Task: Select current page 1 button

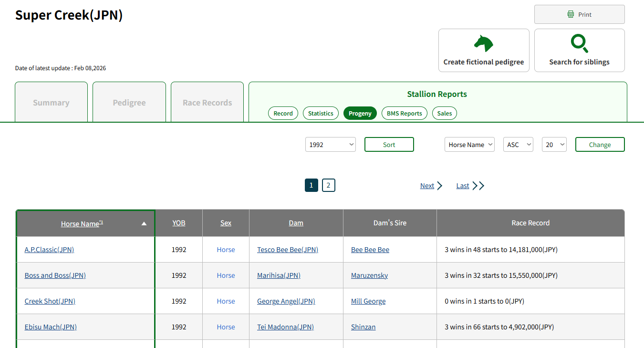Action: click(x=312, y=185)
